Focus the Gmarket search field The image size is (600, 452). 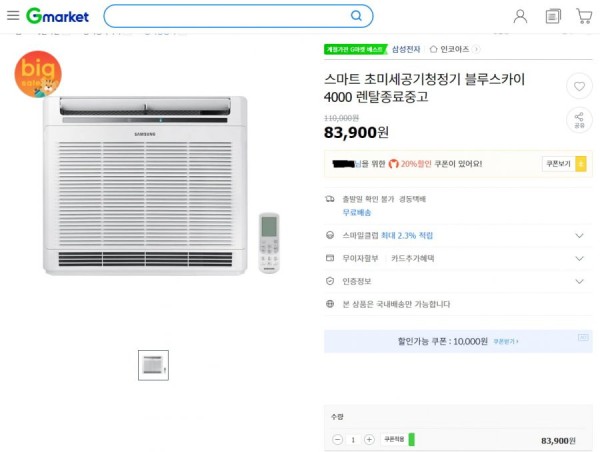[228, 16]
